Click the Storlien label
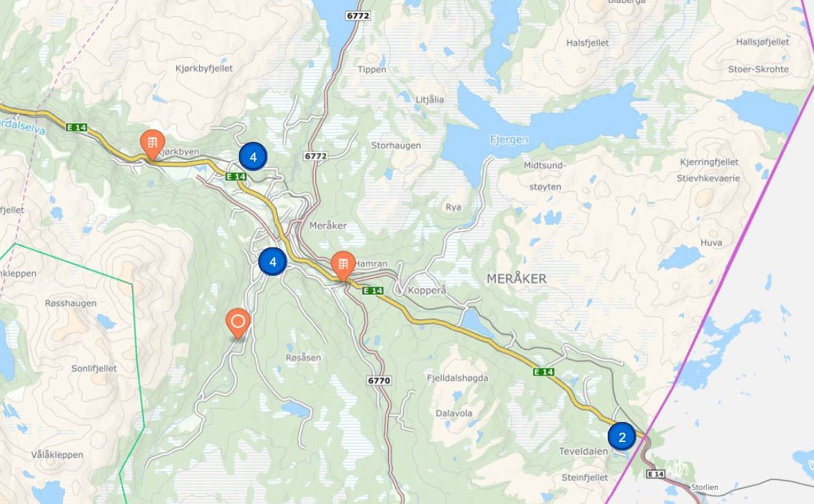This screenshot has height=504, width=814. [x=704, y=488]
